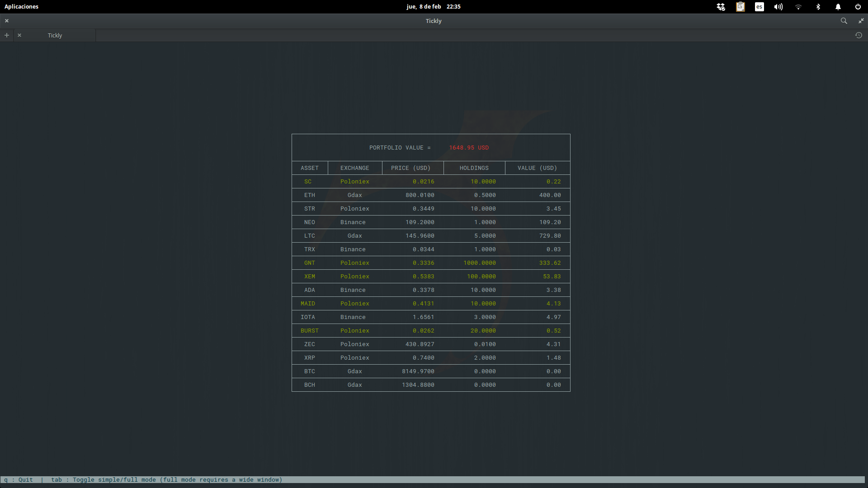Open the Wi-Fi network indicator
This screenshot has width=868, height=488.
(x=798, y=7)
